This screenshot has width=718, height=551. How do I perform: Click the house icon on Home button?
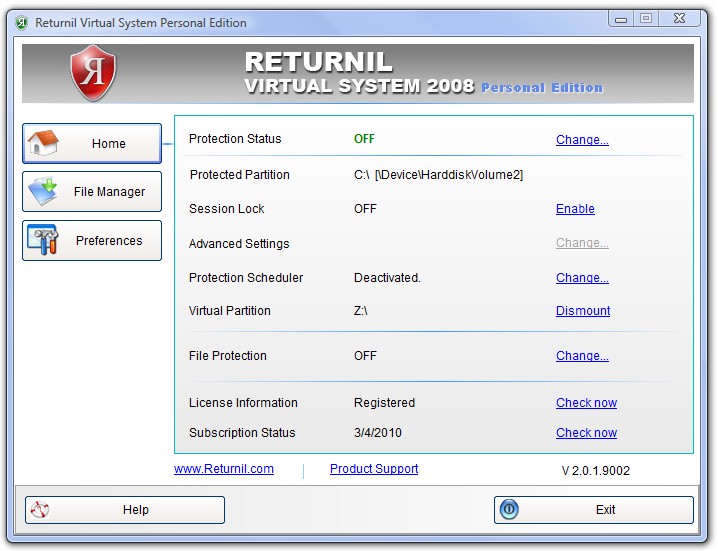43,142
